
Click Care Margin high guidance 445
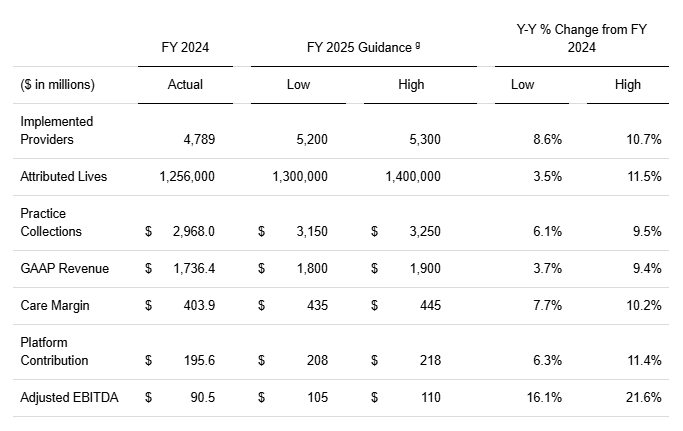[x=429, y=305]
